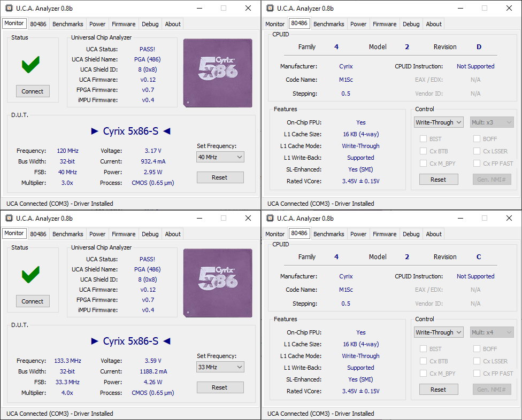
Task: Toggle the BOFF checkbox in the Revision D window
Action: pyautogui.click(x=477, y=139)
